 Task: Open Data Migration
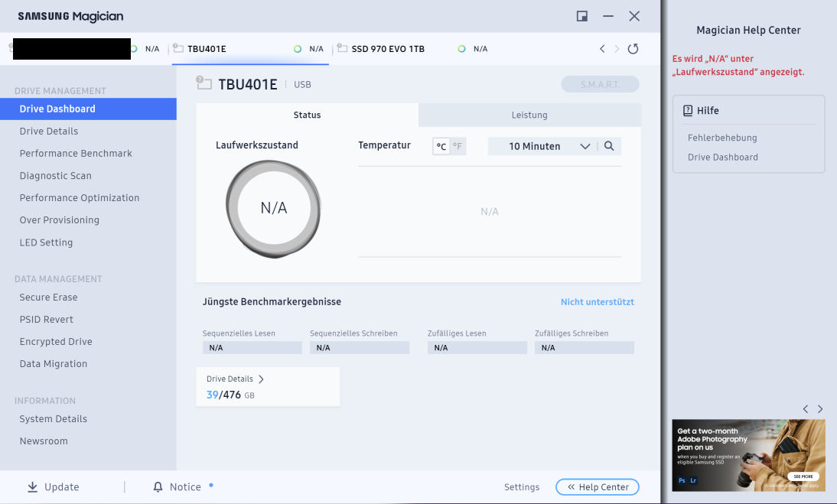click(54, 364)
